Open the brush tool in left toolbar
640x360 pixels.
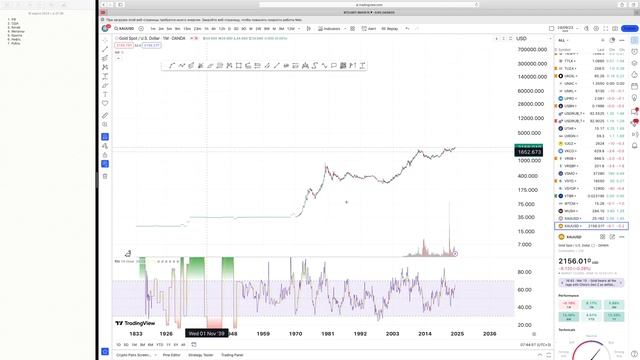[105, 85]
